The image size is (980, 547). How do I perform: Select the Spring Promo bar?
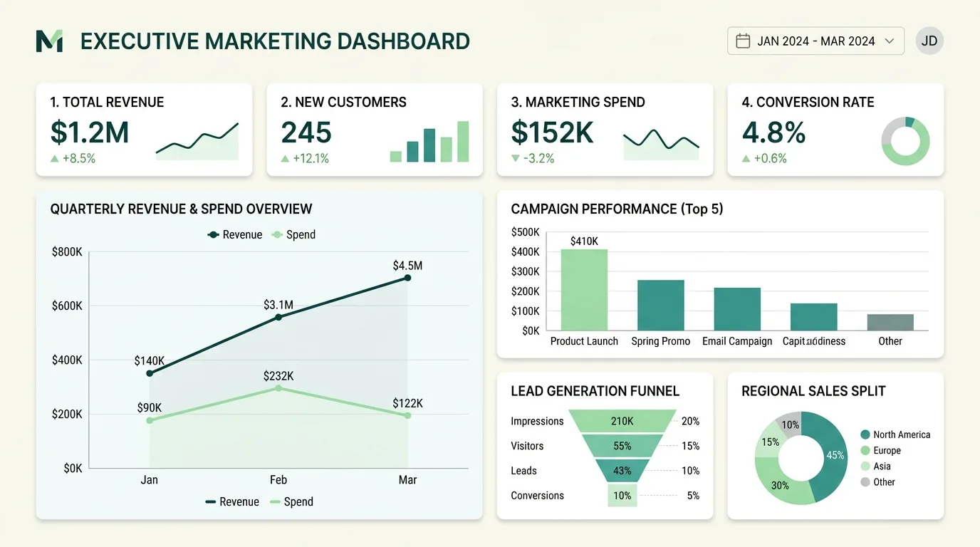coord(661,306)
